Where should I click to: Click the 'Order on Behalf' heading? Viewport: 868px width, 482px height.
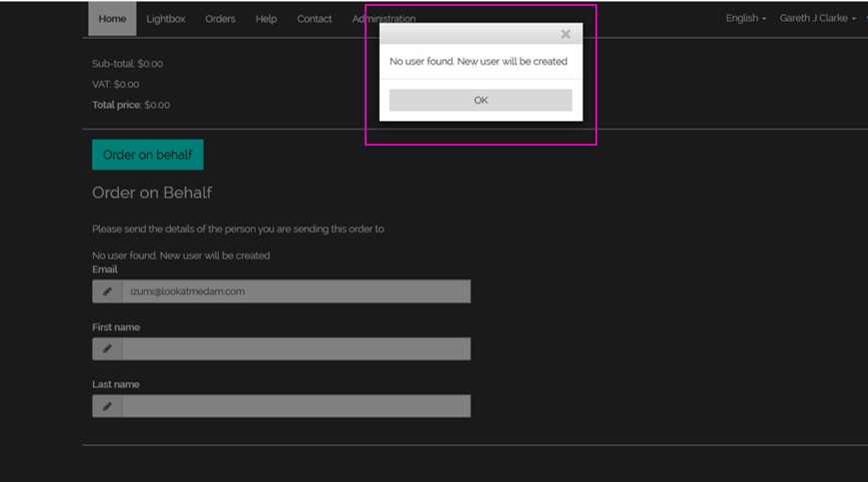[x=152, y=193]
